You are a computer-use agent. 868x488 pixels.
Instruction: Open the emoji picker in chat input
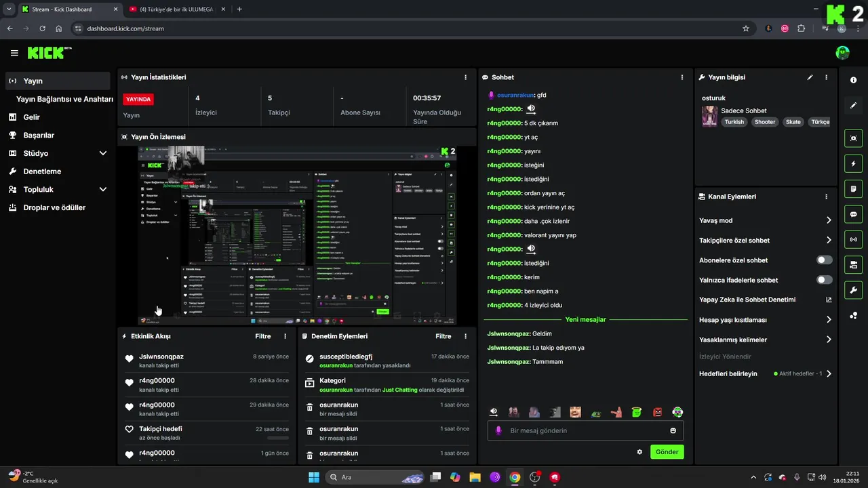pos(673,430)
